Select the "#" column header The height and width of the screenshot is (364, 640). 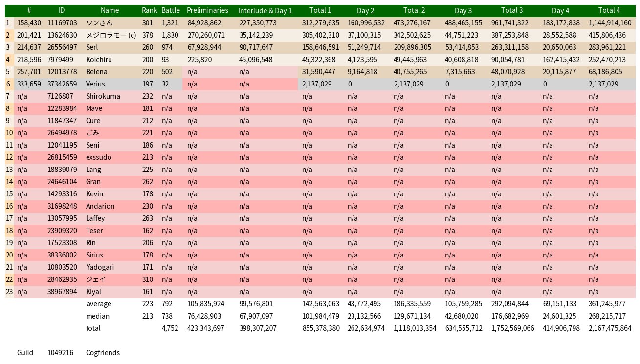(29, 10)
